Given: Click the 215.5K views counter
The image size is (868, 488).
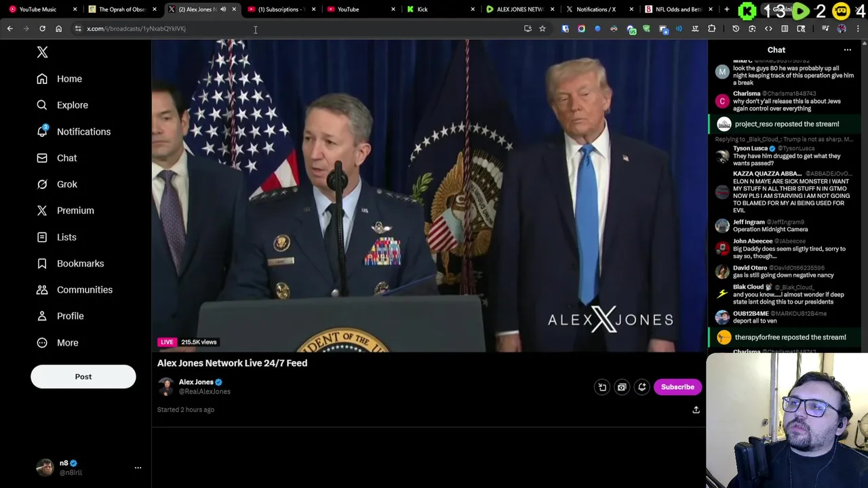Looking at the screenshot, I should (x=199, y=342).
